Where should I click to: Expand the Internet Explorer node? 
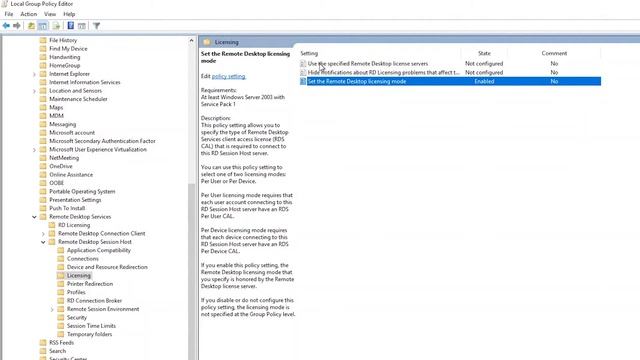(34, 74)
